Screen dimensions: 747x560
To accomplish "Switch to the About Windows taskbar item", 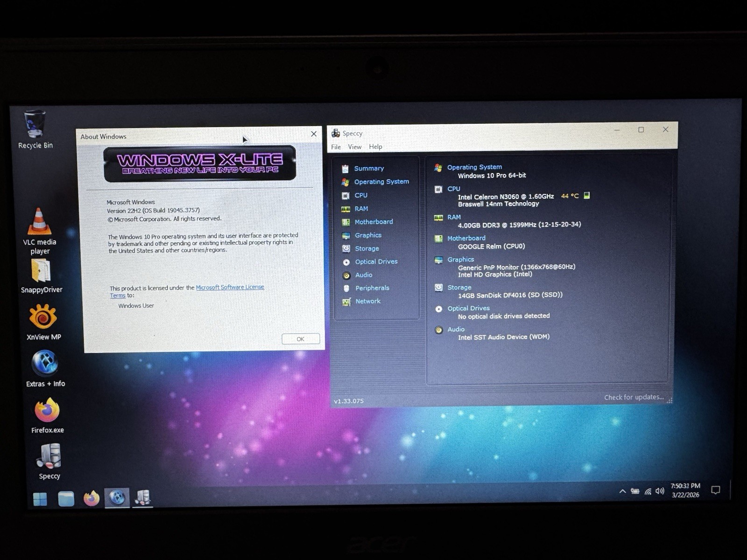I will [x=117, y=498].
